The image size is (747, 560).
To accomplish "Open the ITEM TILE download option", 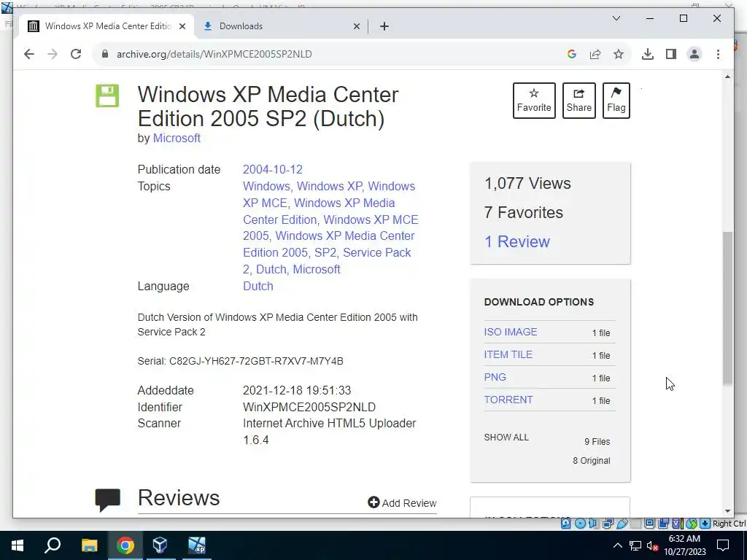I will tap(508, 355).
